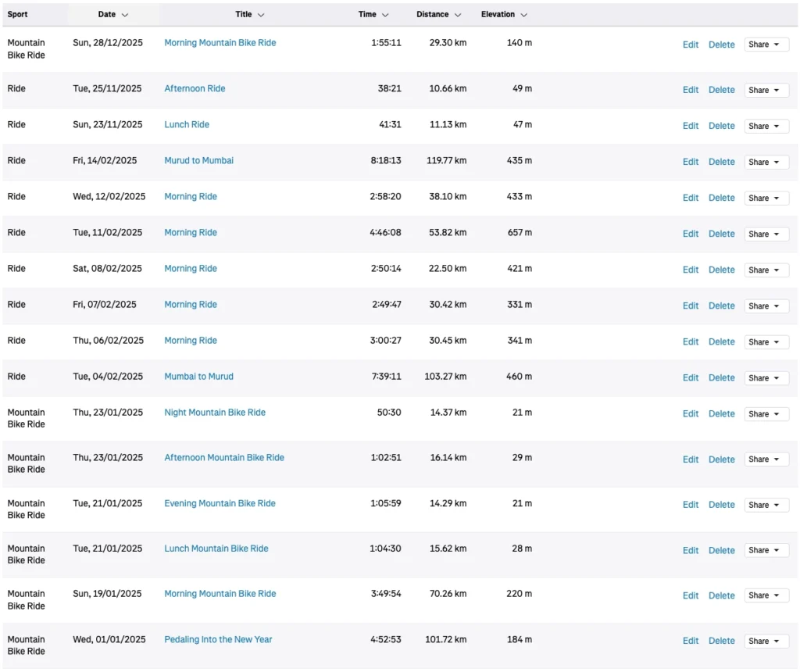Delete the Afternoon Mountain Bike Ride activity
The width and height of the screenshot is (800, 672).
(x=721, y=459)
